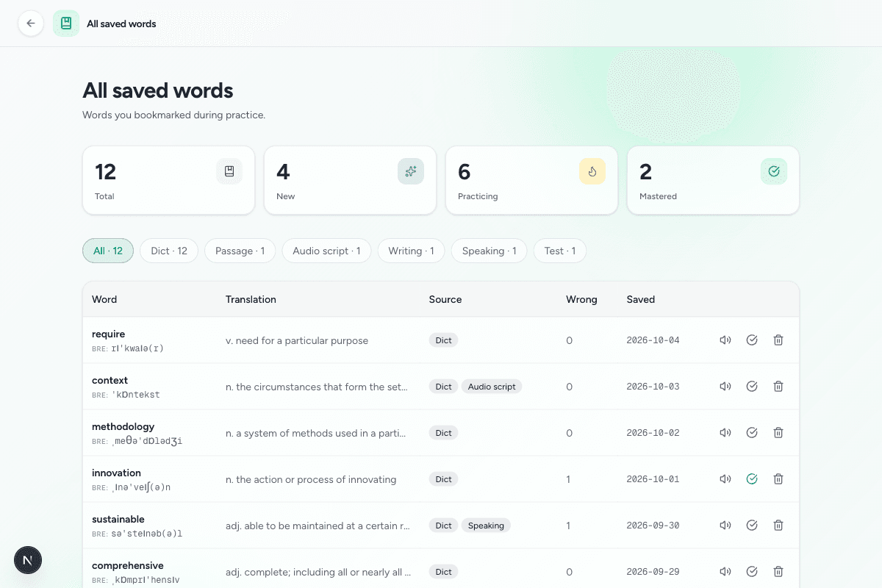Select the All · 12 filter
Viewport: 882px width, 588px height.
(x=108, y=251)
